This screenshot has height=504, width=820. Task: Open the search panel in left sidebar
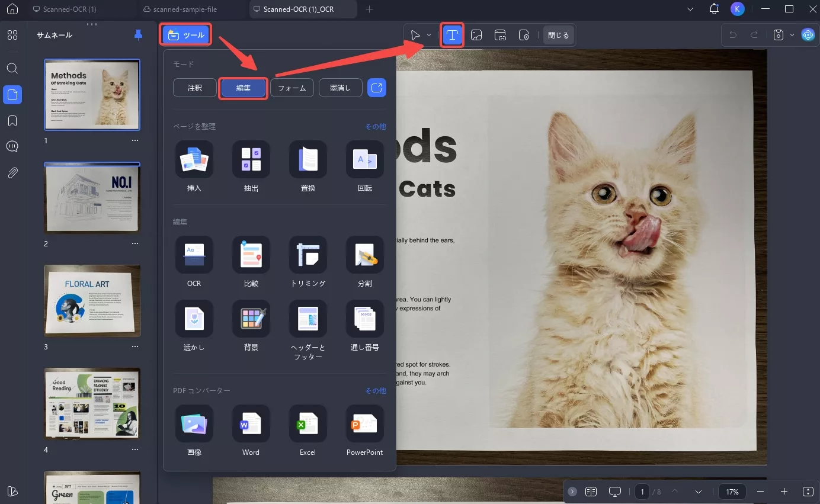[12, 68]
